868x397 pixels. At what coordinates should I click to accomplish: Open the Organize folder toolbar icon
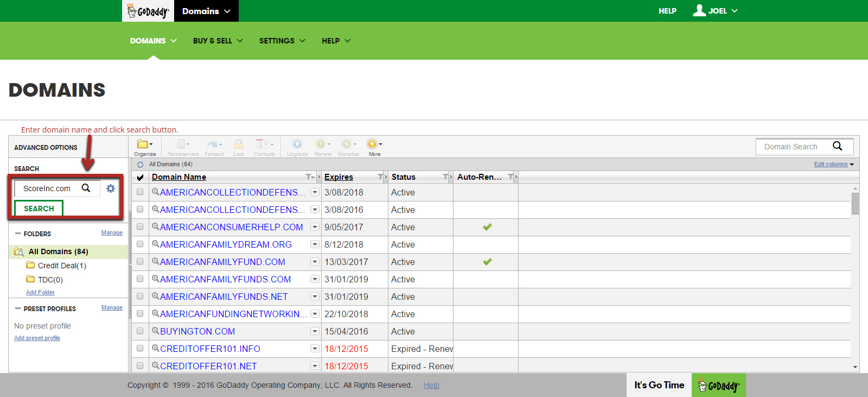click(144, 144)
